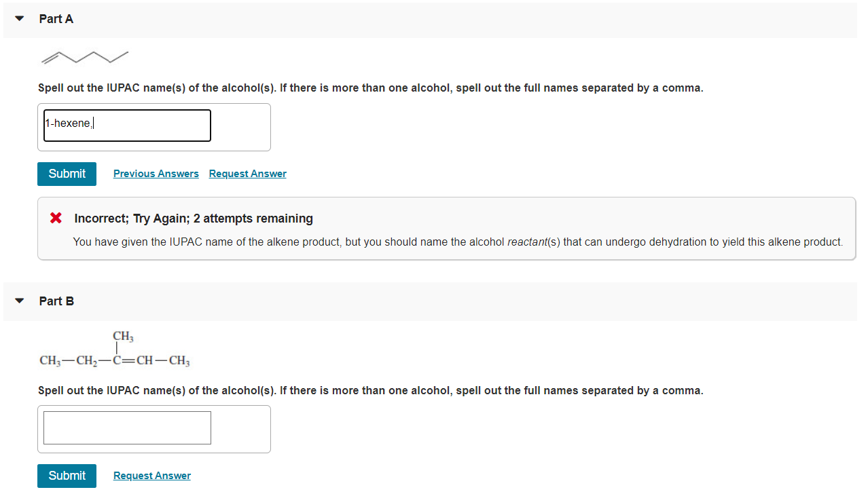Click the CH3 branch in the structure

coord(122,337)
